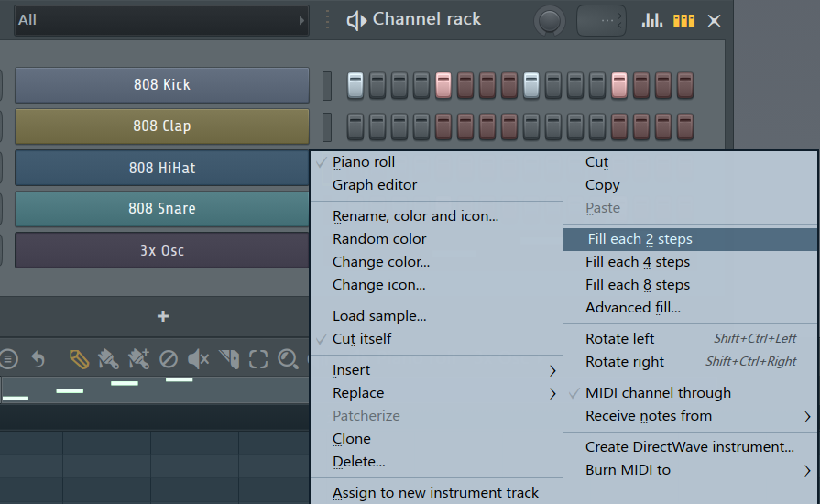The height and width of the screenshot is (504, 820).
Task: Open the graph editor bars icon
Action: click(x=652, y=20)
